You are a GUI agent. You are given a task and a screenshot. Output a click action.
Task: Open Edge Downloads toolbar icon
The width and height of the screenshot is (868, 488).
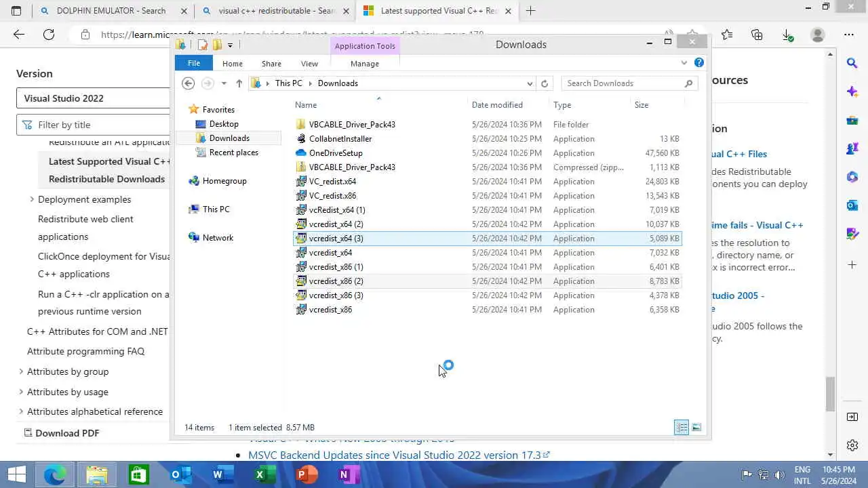[x=787, y=35]
